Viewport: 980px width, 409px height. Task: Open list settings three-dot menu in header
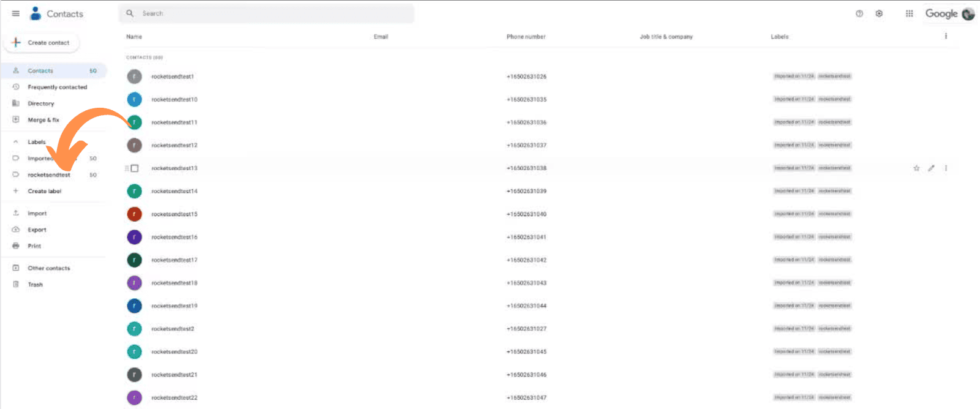click(x=946, y=36)
